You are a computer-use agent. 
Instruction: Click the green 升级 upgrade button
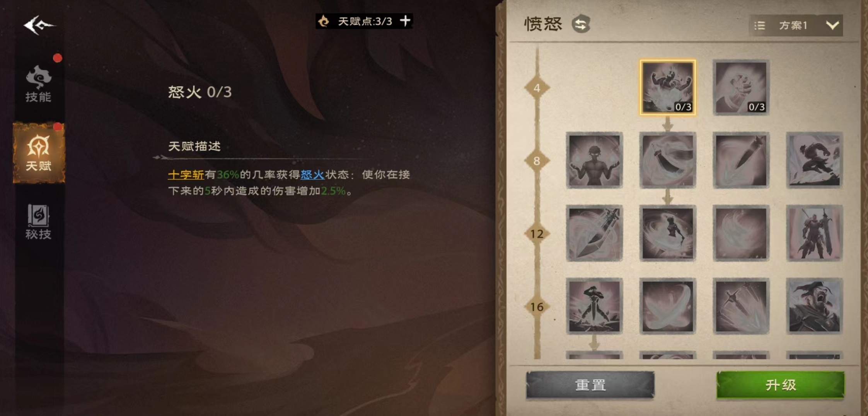click(x=780, y=385)
